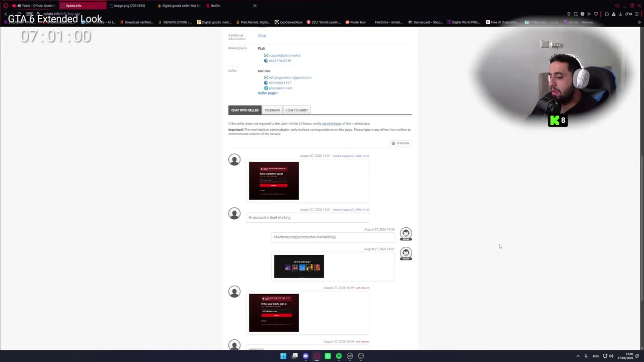Open the Free AI Outpainting bookmark
The width and height of the screenshot is (644, 362).
point(502,22)
